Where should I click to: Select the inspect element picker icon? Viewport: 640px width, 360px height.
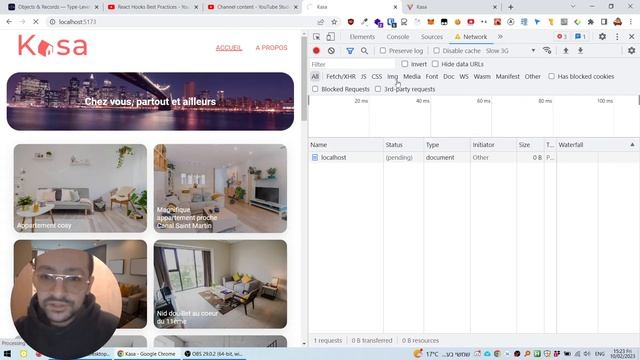pyautogui.click(x=316, y=37)
